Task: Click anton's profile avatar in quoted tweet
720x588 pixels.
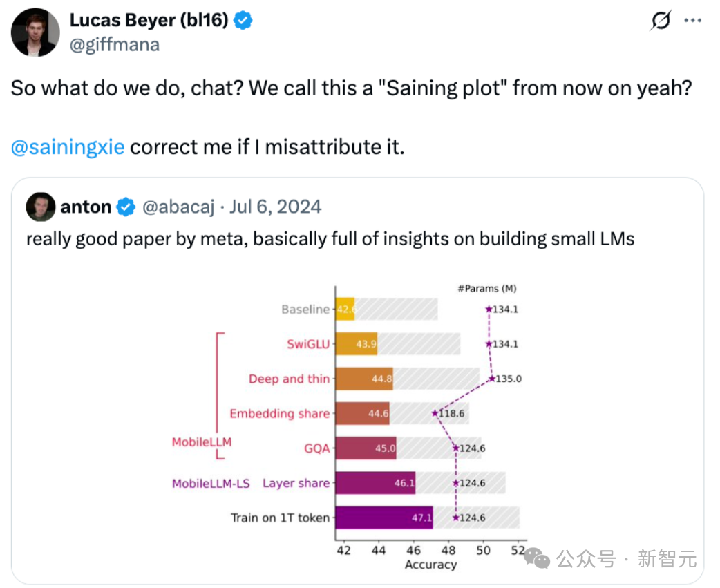Action: [41, 207]
